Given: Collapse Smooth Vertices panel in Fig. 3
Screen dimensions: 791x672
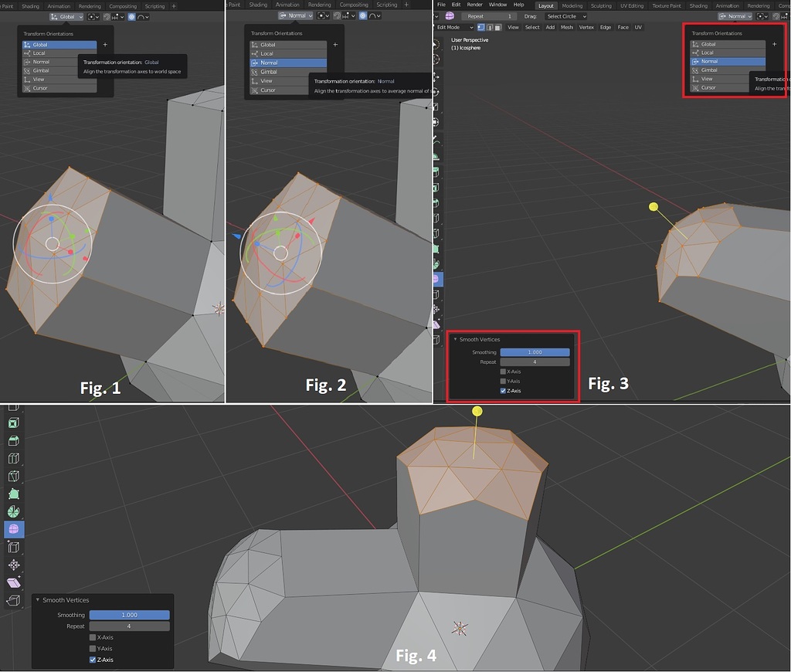Looking at the screenshot, I should point(455,339).
